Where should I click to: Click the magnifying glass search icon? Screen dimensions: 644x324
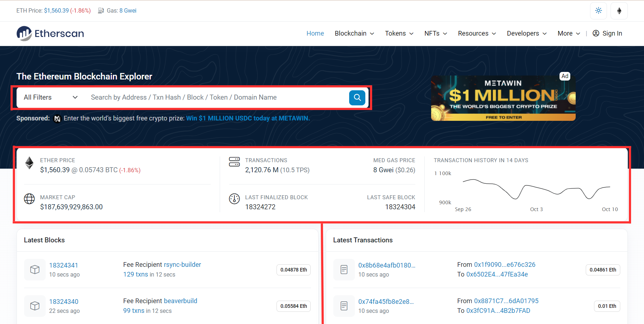(357, 97)
